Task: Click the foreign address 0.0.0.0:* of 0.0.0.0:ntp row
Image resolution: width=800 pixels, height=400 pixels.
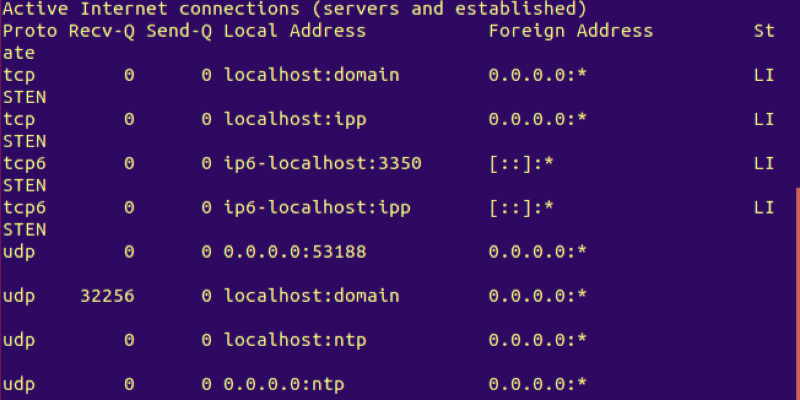Action: point(537,384)
